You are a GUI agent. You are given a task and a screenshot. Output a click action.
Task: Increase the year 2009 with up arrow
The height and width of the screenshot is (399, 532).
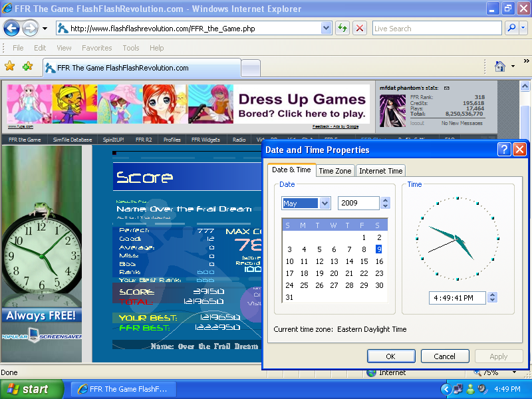[x=386, y=200]
